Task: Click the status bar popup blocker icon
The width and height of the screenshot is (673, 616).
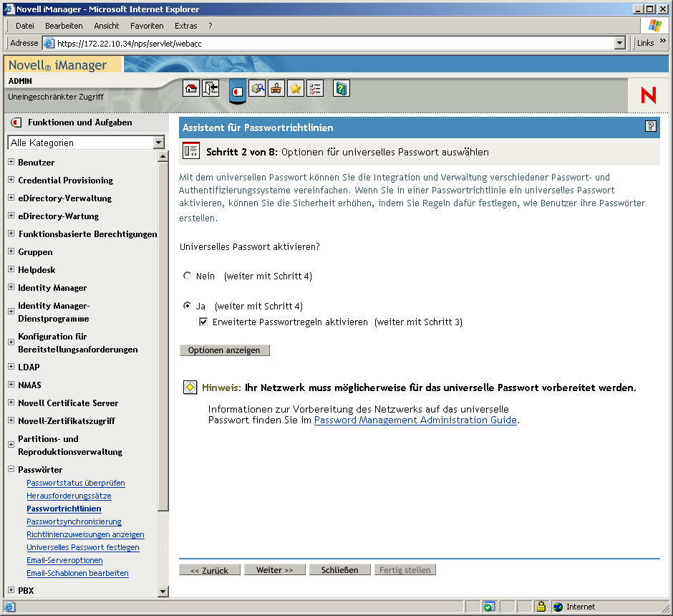Action: 489,607
